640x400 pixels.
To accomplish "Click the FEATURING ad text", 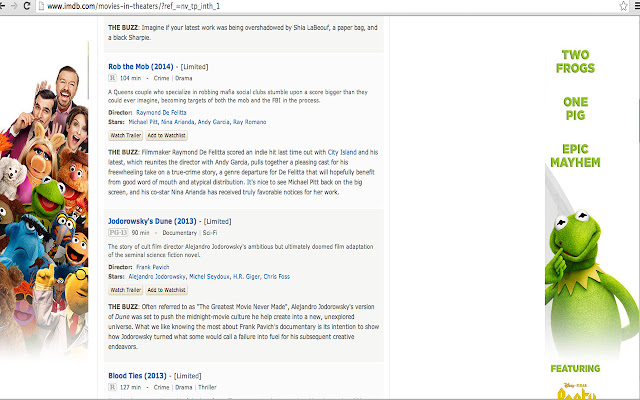I will pyautogui.click(x=575, y=369).
